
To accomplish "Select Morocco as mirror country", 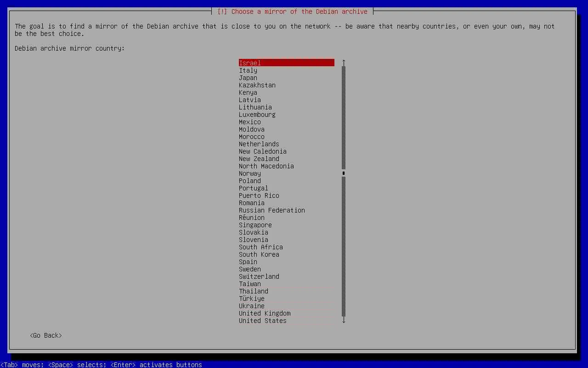I will 287,136.
